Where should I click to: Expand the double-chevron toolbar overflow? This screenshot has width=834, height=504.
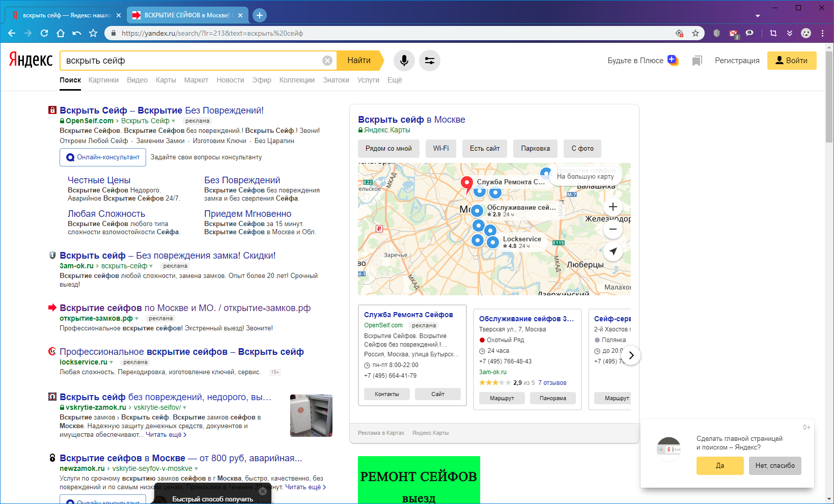[x=790, y=33]
